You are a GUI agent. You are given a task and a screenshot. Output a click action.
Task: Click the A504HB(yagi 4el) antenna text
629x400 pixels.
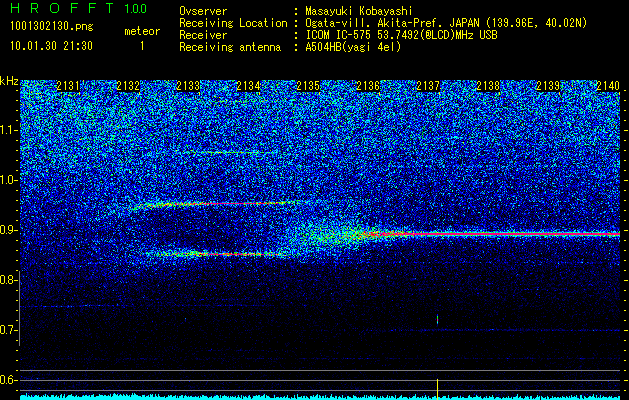pos(353,47)
